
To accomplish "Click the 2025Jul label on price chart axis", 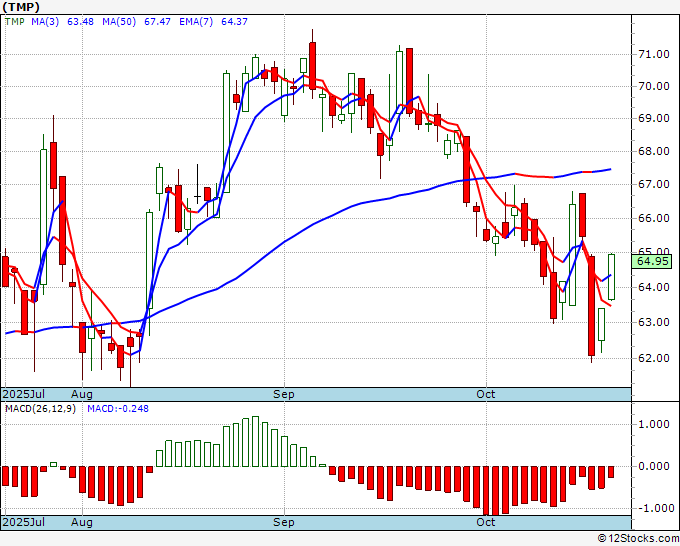I will coord(24,394).
